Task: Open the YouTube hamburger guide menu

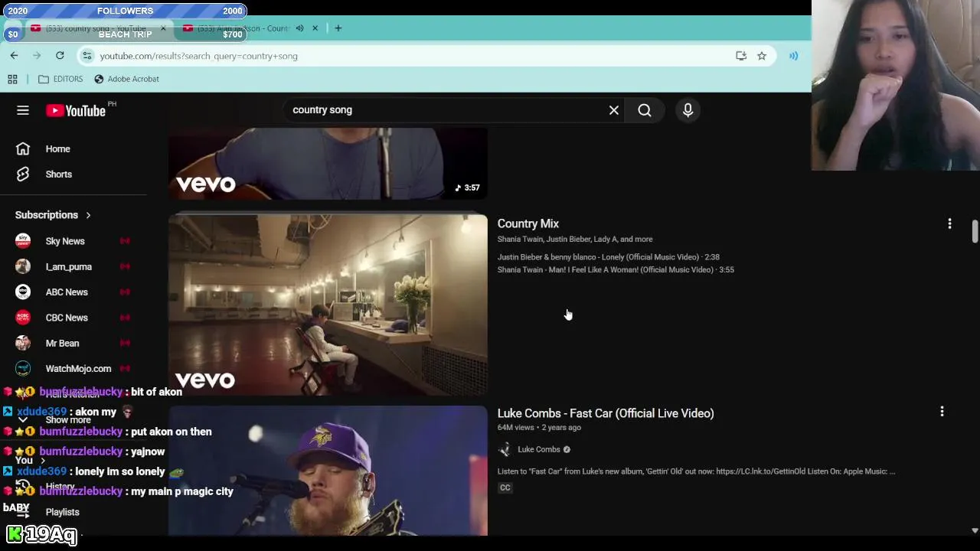Action: click(x=23, y=110)
